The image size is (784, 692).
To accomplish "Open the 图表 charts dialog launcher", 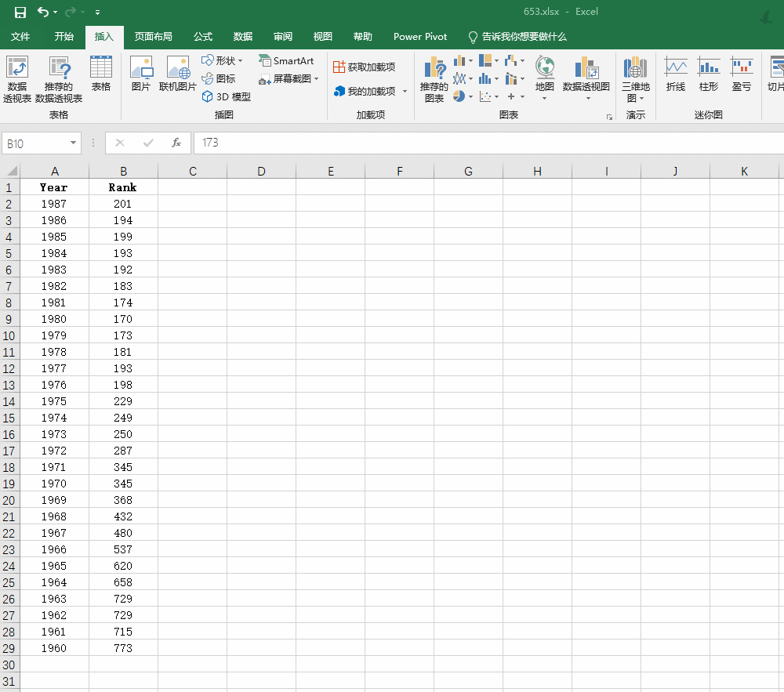I will (x=609, y=115).
